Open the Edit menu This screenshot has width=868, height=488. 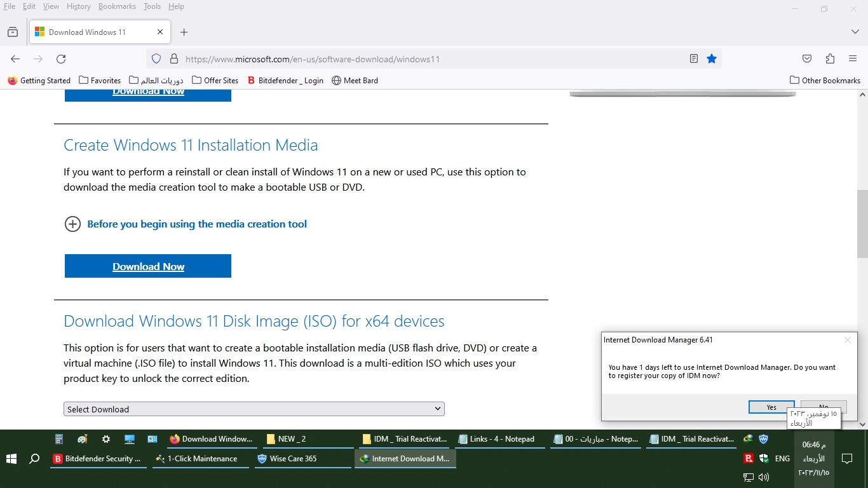pyautogui.click(x=29, y=6)
